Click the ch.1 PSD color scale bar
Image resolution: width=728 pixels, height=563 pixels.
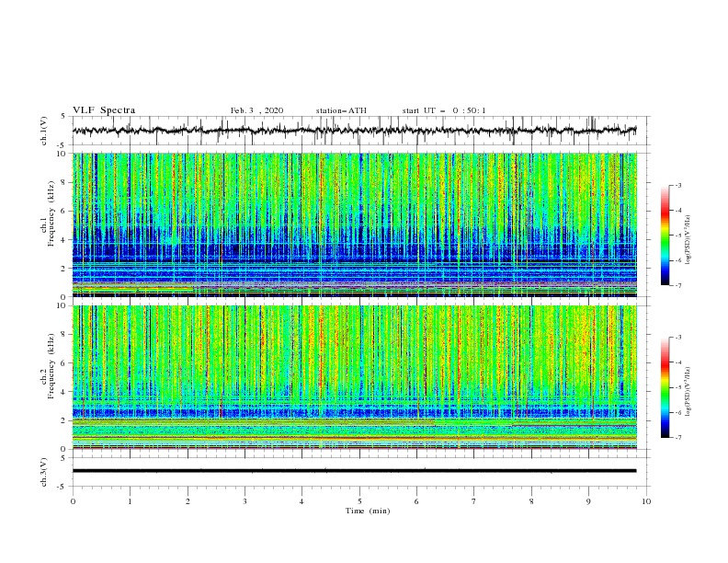point(665,236)
